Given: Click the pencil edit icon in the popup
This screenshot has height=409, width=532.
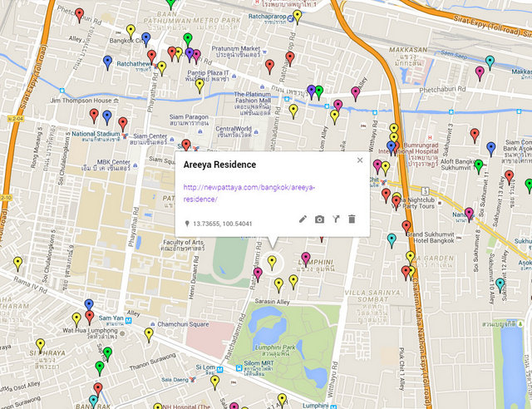Looking at the screenshot, I should [303, 219].
